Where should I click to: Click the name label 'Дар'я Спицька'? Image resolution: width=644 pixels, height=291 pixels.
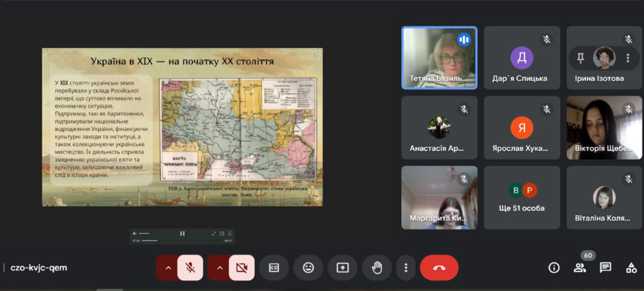tap(520, 79)
